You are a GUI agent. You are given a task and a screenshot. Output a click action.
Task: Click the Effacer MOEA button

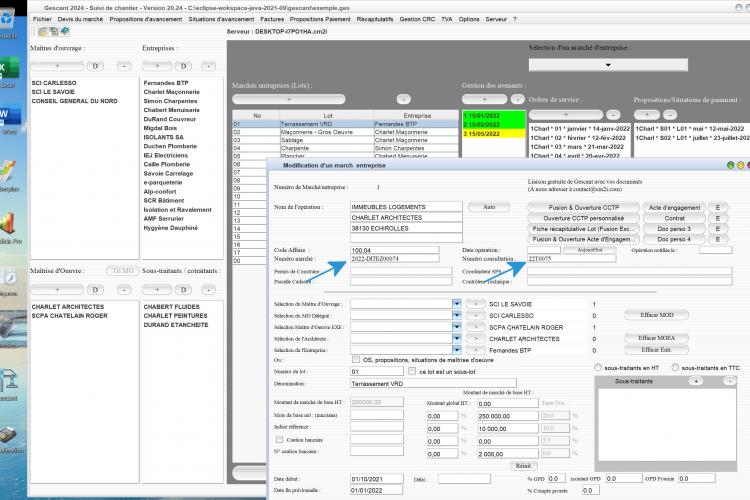click(657, 338)
